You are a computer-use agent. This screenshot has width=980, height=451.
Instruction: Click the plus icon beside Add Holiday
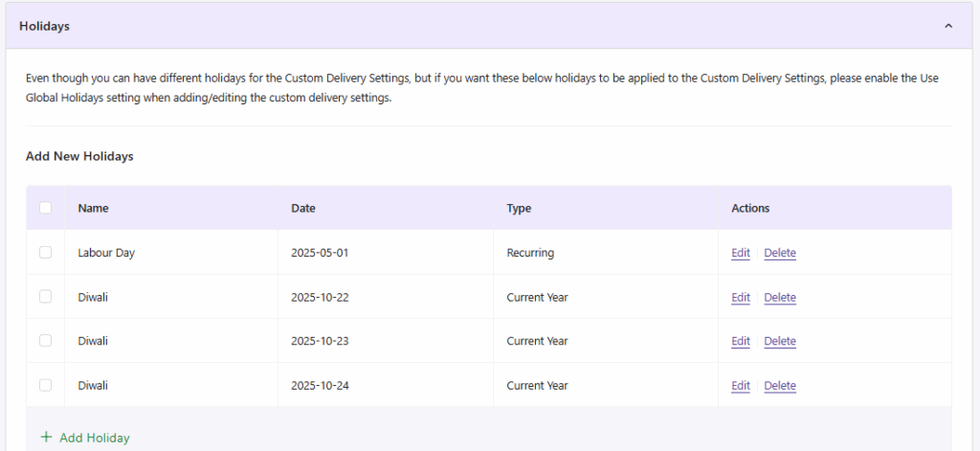[x=46, y=438]
